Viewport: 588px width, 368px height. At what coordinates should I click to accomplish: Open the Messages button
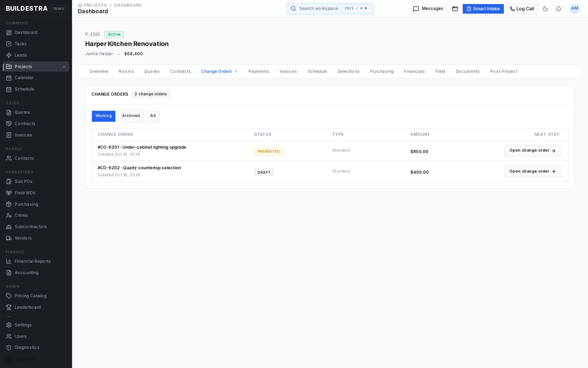(428, 9)
